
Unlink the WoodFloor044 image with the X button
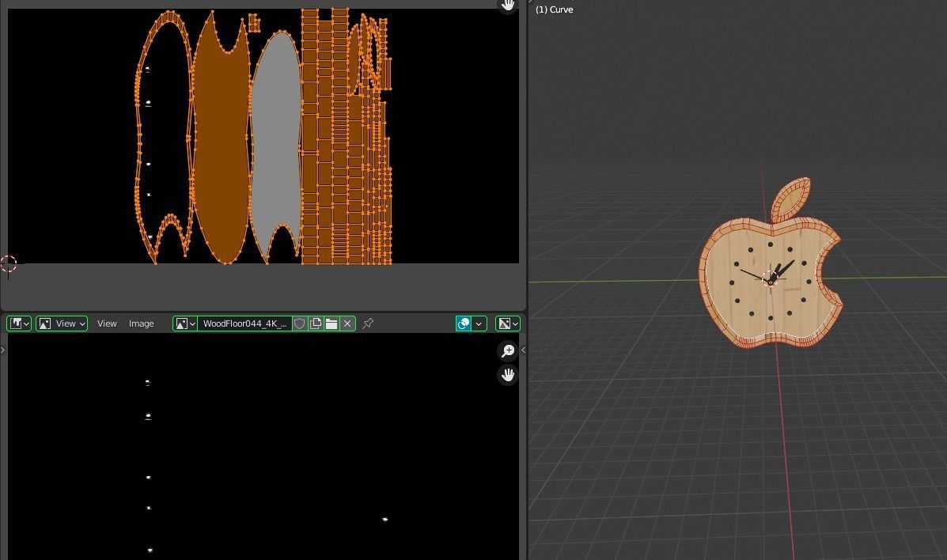click(x=347, y=324)
